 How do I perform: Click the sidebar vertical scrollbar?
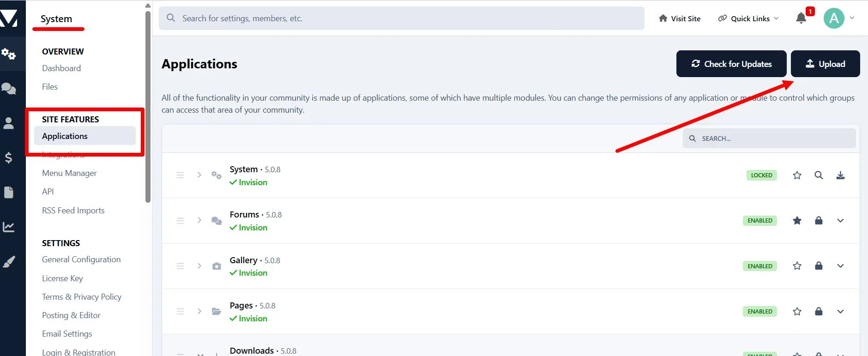[148, 106]
